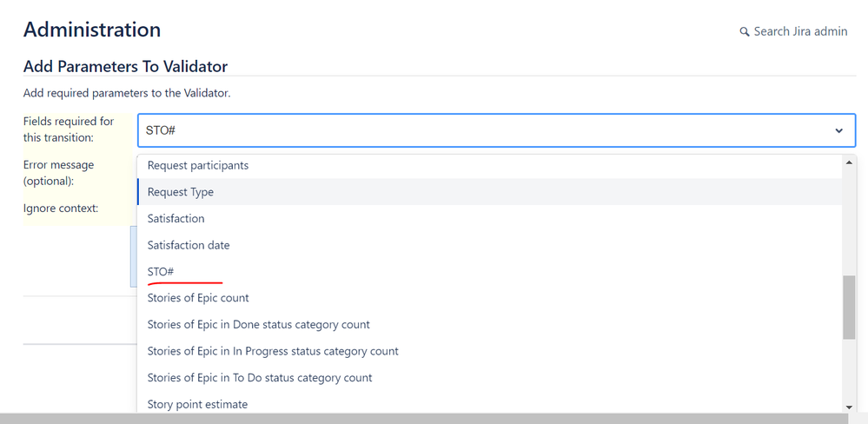Choose Story point estimate option
This screenshot has width=868, height=424.
coord(197,404)
